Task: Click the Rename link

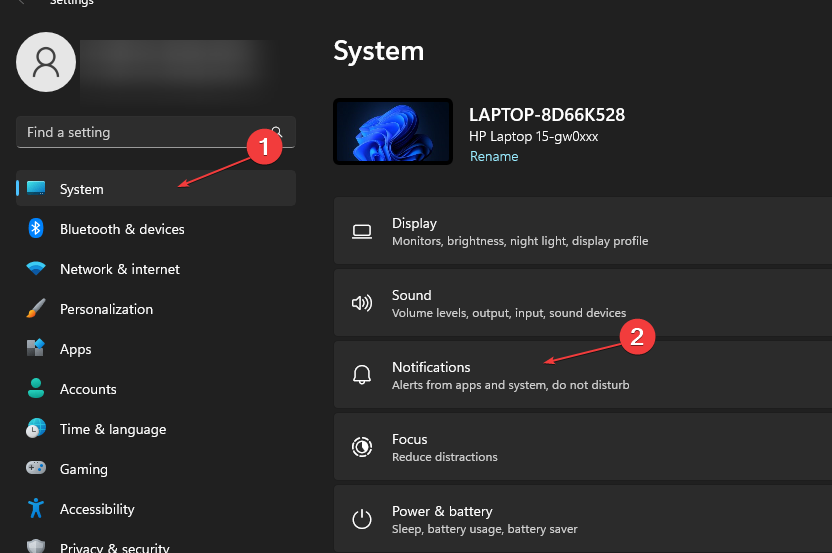Action: (x=494, y=157)
